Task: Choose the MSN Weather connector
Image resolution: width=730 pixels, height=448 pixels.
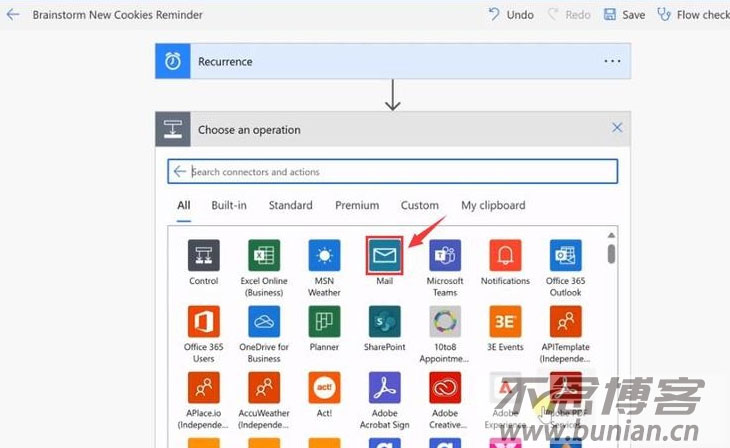Action: coord(324,255)
